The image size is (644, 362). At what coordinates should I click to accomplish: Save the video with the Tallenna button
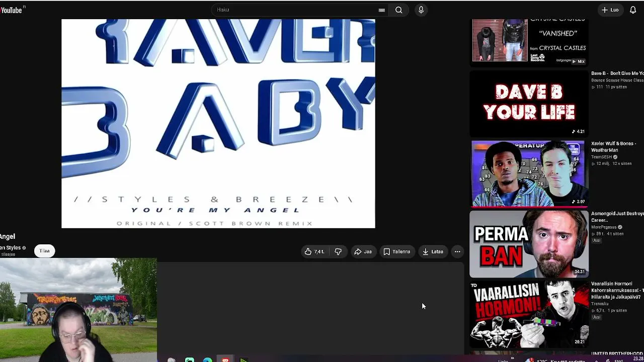pyautogui.click(x=397, y=251)
